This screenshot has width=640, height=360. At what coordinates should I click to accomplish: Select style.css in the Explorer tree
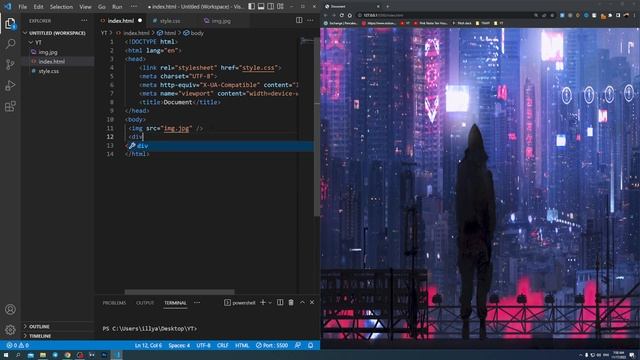(x=49, y=71)
